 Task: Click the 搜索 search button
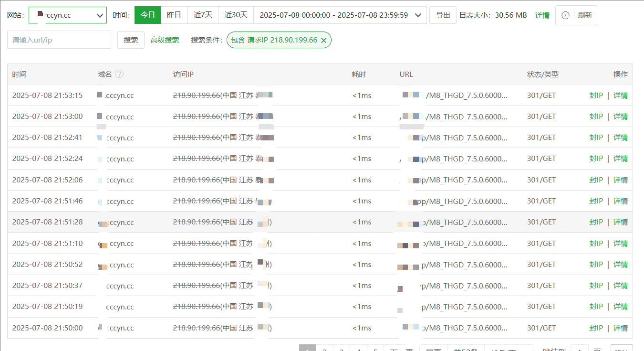pos(131,40)
